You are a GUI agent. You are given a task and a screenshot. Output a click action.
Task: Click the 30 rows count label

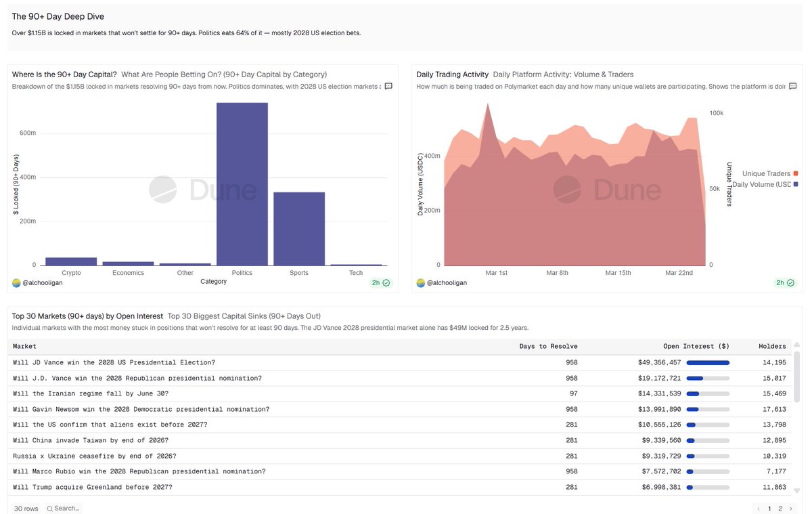(26, 509)
